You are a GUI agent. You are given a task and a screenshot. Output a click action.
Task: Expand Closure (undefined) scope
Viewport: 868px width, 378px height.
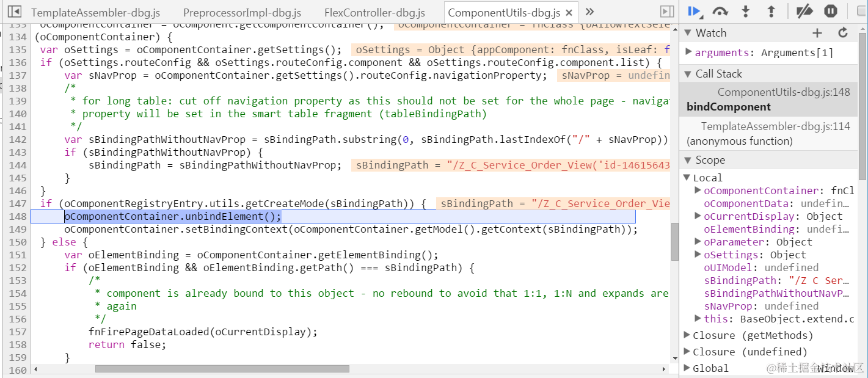pyautogui.click(x=688, y=352)
